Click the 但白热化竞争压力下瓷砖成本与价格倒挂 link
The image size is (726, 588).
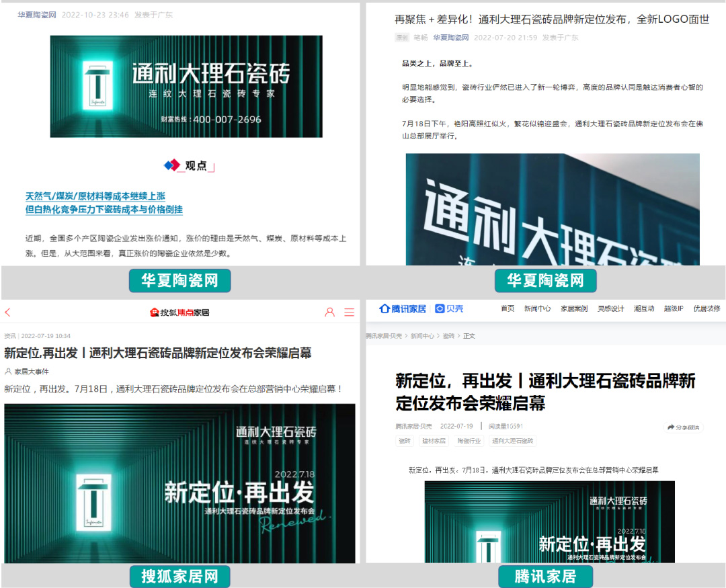104,209
